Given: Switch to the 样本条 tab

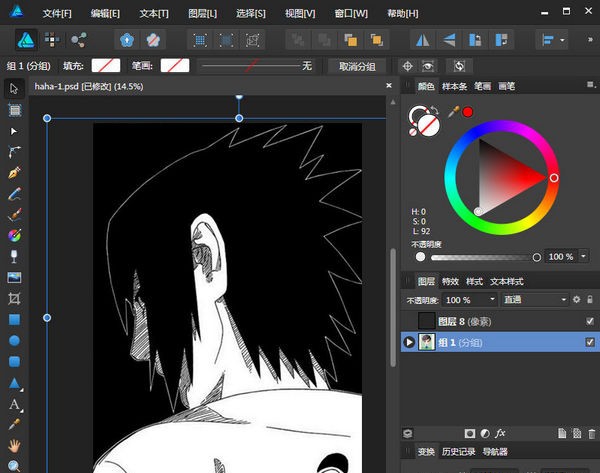Looking at the screenshot, I should (454, 86).
